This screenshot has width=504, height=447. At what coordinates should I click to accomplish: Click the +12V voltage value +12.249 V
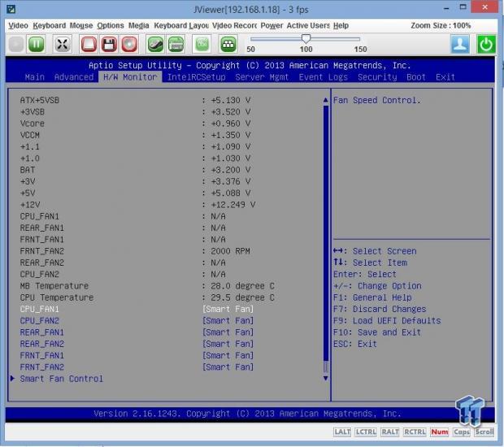point(232,205)
